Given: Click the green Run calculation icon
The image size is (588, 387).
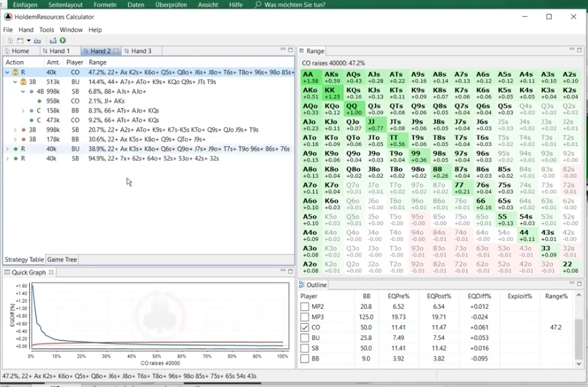Looking at the screenshot, I should point(63,41).
